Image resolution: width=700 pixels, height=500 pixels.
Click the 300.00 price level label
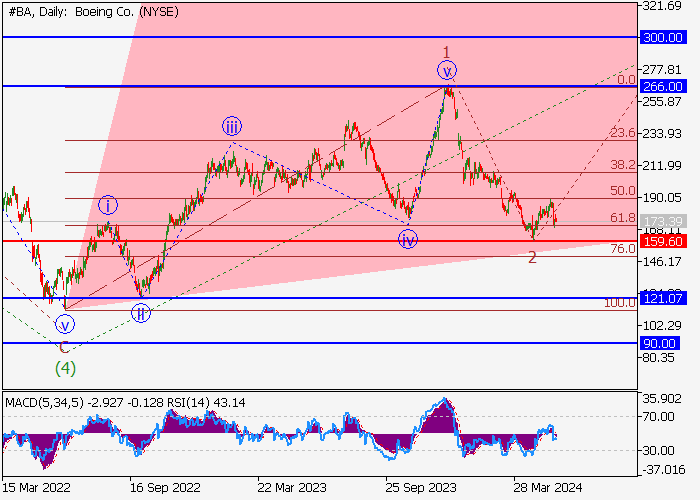pyautogui.click(x=663, y=38)
